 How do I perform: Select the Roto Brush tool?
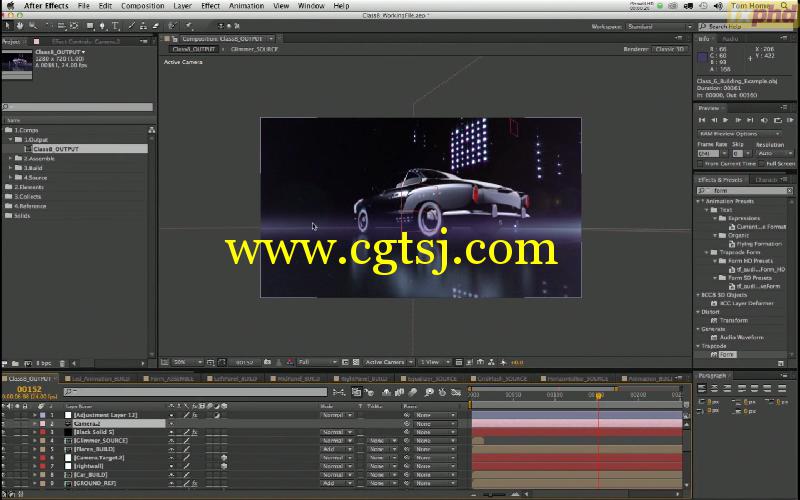[x=172, y=26]
